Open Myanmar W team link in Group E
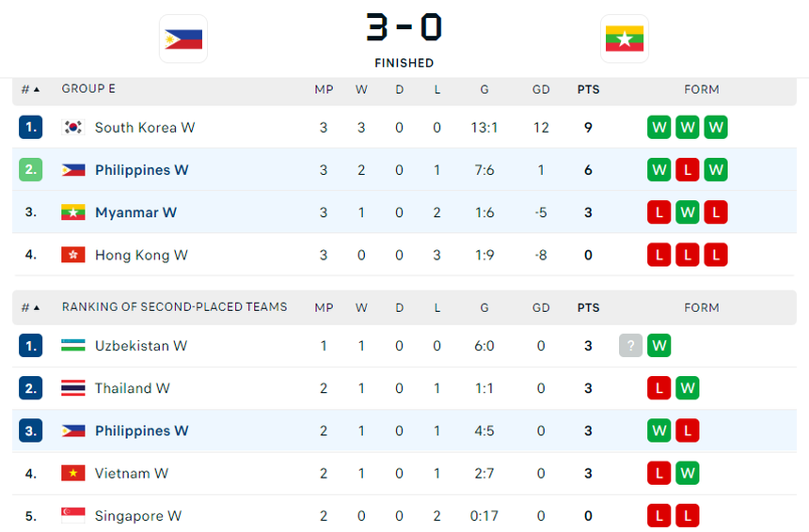This screenshot has width=809, height=532. tap(135, 212)
